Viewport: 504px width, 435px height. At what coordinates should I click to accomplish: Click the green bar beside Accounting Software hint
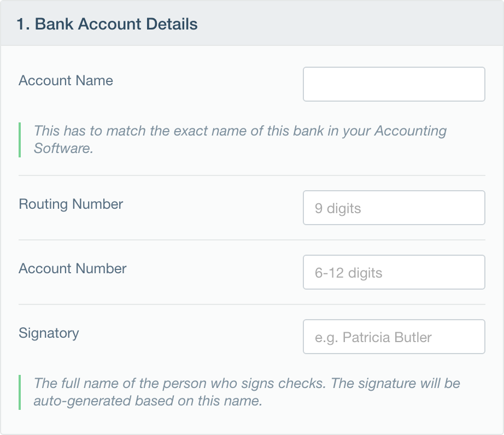point(20,139)
